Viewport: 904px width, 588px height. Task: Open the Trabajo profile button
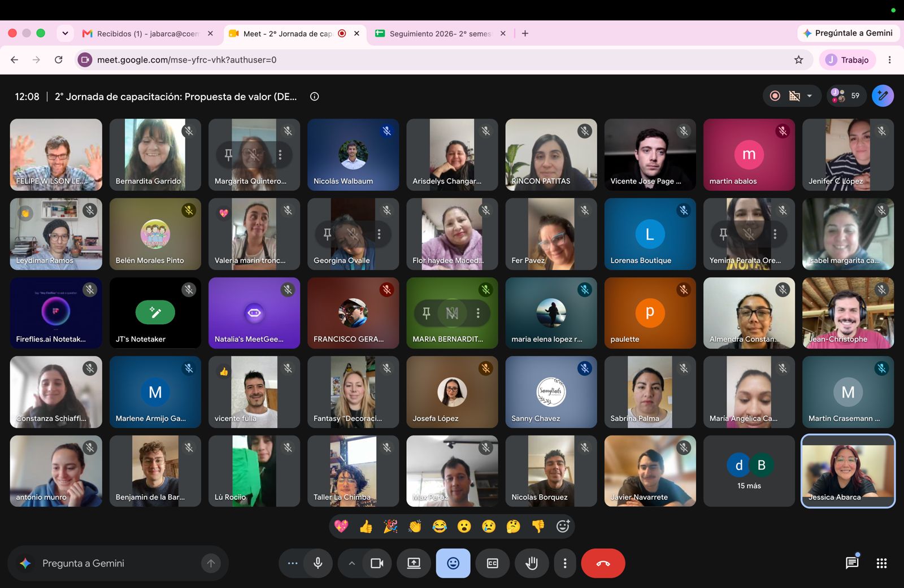pyautogui.click(x=847, y=60)
